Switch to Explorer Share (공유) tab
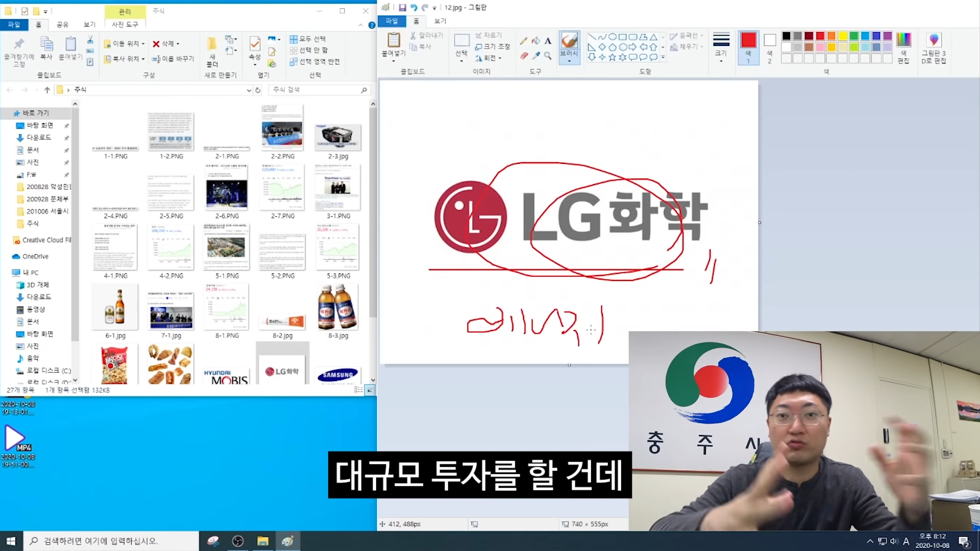Image resolution: width=980 pixels, height=551 pixels. [x=62, y=24]
